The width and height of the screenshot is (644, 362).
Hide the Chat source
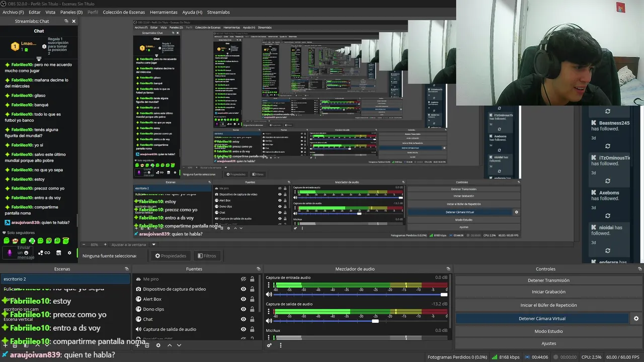point(244,319)
